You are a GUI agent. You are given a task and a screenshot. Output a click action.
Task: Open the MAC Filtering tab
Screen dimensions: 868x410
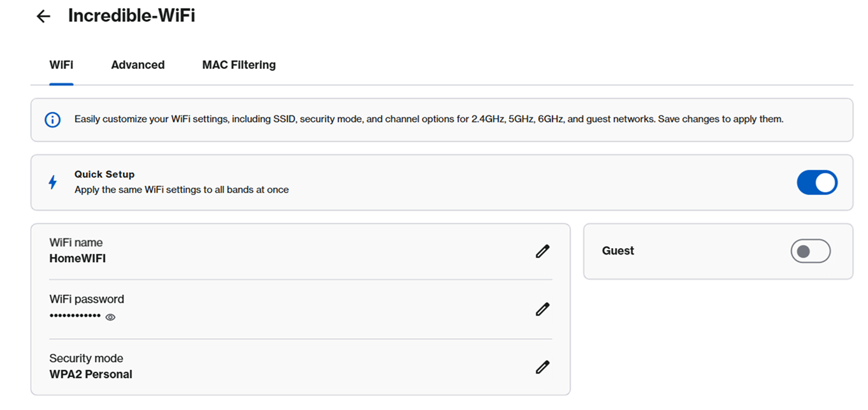[238, 64]
